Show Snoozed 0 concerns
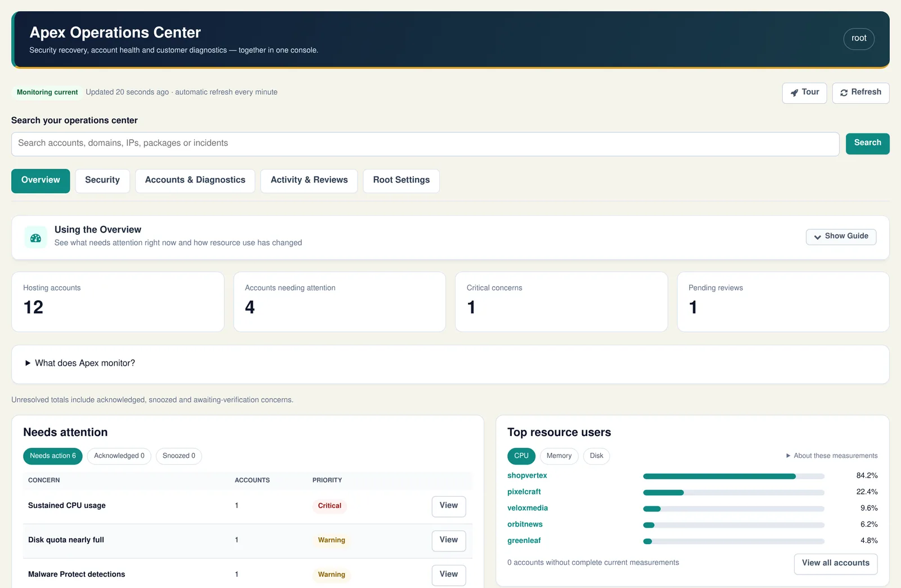This screenshot has height=588, width=901. coord(179,456)
